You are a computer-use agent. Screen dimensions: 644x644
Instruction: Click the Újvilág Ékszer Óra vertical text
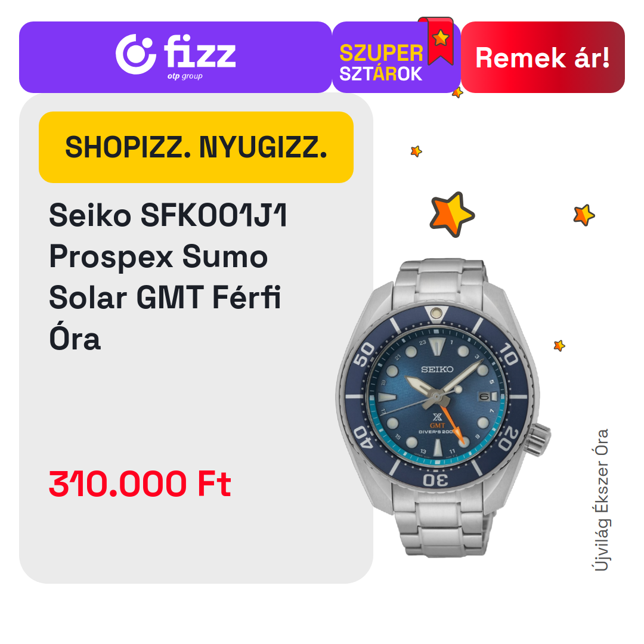601,500
